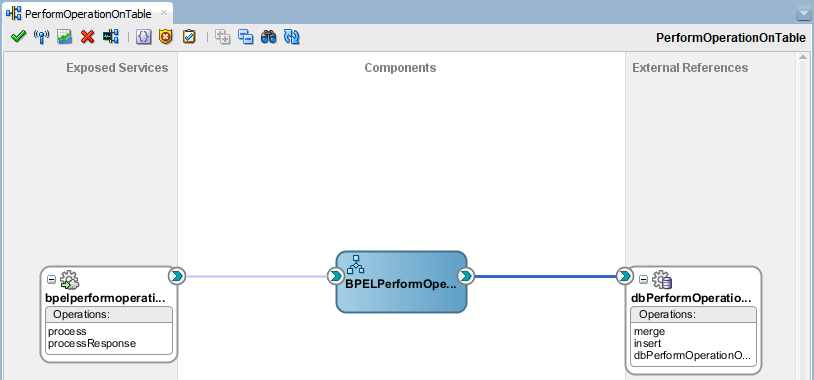This screenshot has height=380, width=814.
Task: Click the 'insert' operation
Action: point(647,343)
